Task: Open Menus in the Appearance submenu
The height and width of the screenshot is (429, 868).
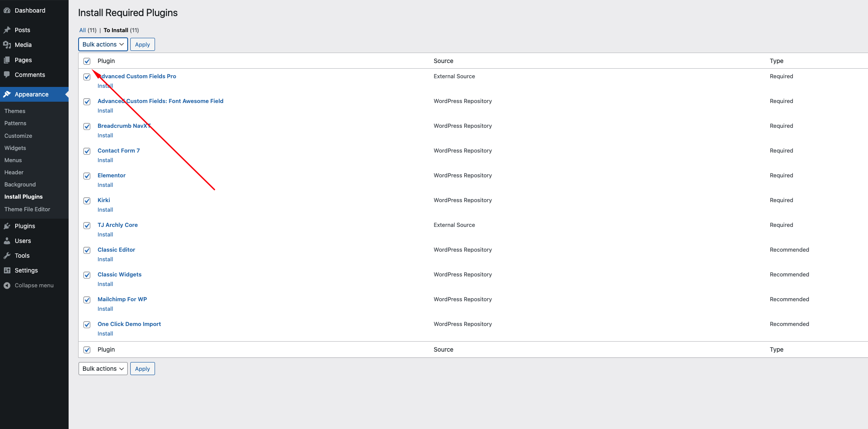Action: point(13,160)
